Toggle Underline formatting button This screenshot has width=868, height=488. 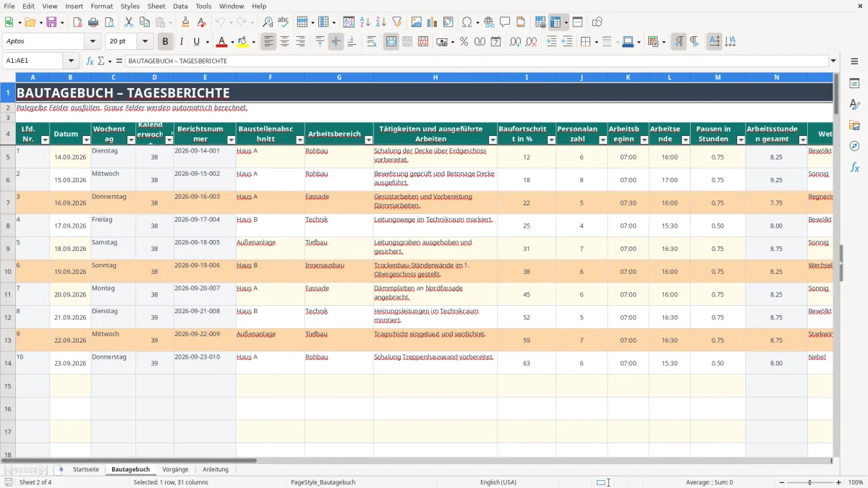tap(197, 42)
